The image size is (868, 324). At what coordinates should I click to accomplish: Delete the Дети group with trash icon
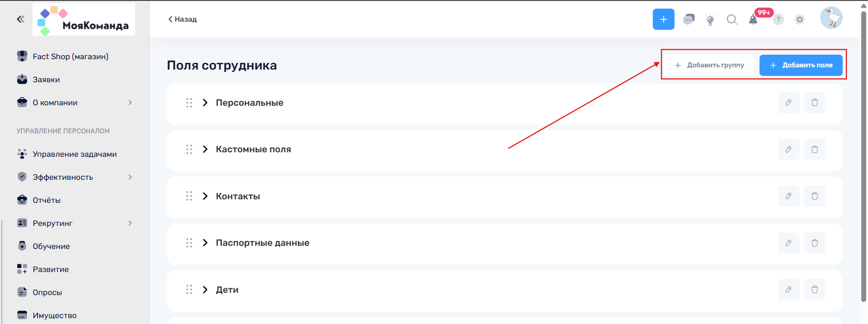pyautogui.click(x=815, y=290)
